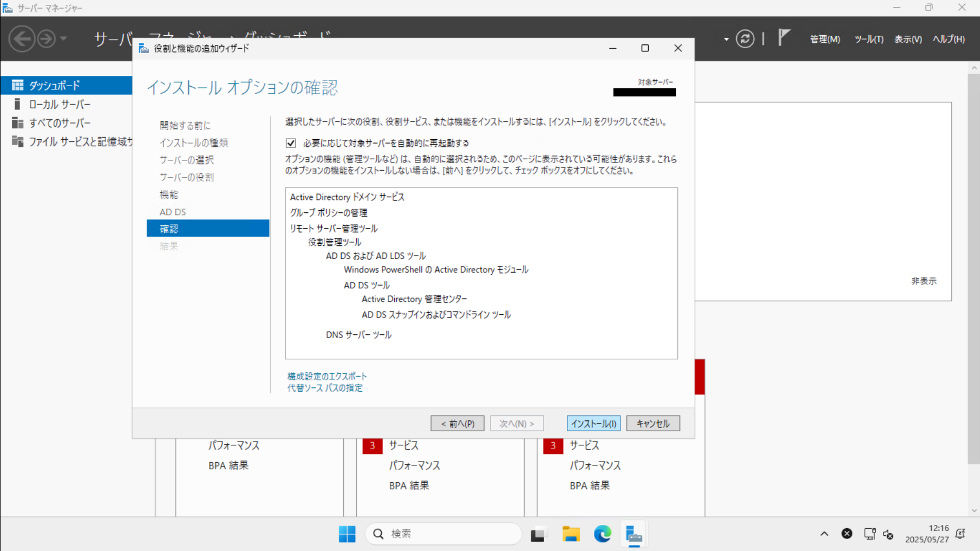Screen dimensions: 980x551
Task: Go to wizard step AD DS
Action: (x=173, y=212)
